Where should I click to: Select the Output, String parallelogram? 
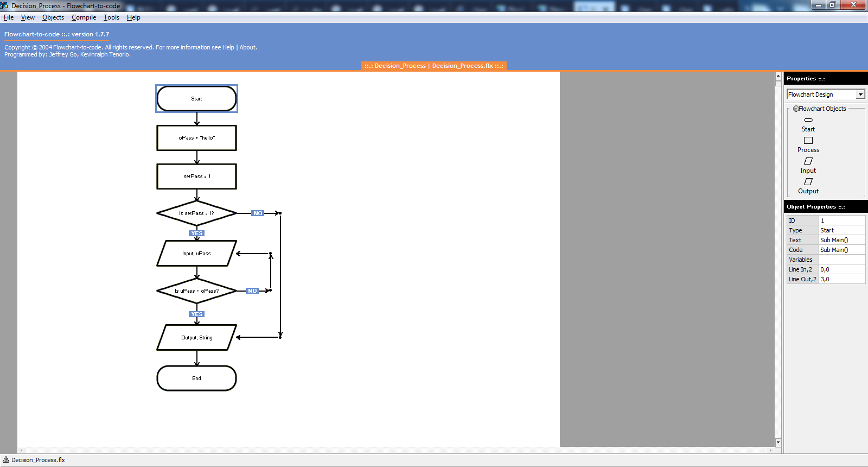(196, 337)
